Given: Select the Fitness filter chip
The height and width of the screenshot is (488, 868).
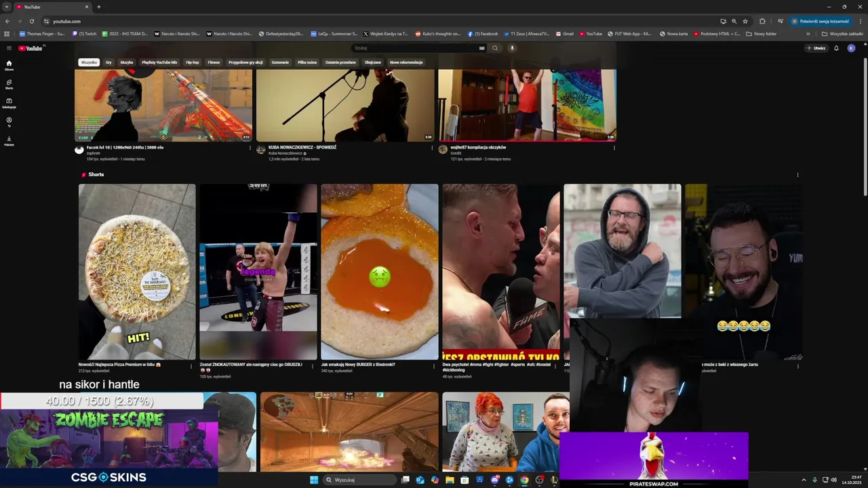Looking at the screenshot, I should click(x=214, y=62).
